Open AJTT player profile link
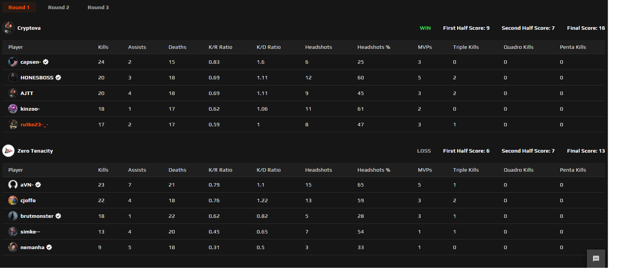Screen dimensions: 644x272 pos(27,94)
